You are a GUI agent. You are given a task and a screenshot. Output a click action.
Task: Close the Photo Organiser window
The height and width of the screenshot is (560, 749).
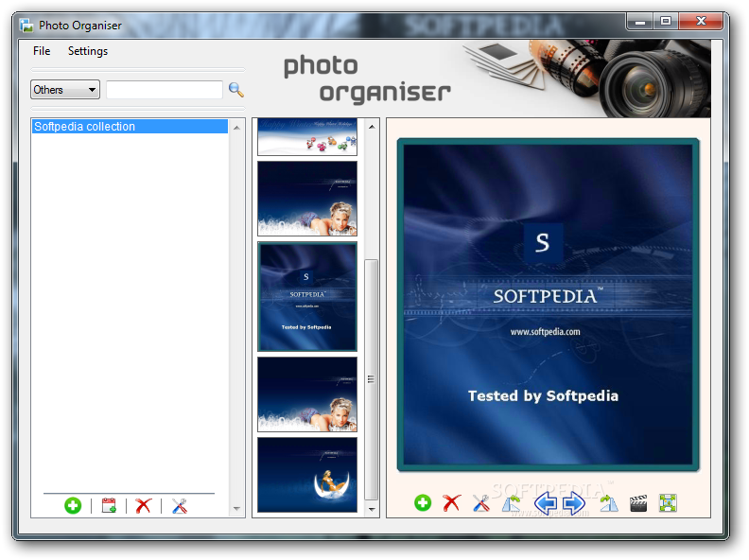tap(701, 22)
